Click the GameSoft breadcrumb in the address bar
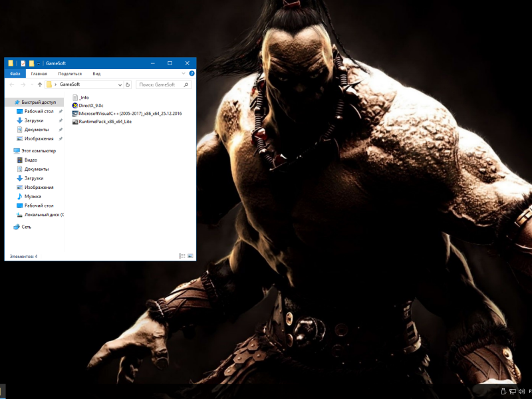This screenshot has height=399, width=532. pyautogui.click(x=70, y=84)
